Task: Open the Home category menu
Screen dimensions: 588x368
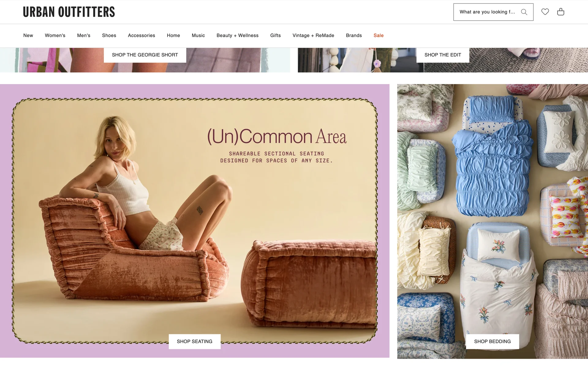Action: coord(173,36)
